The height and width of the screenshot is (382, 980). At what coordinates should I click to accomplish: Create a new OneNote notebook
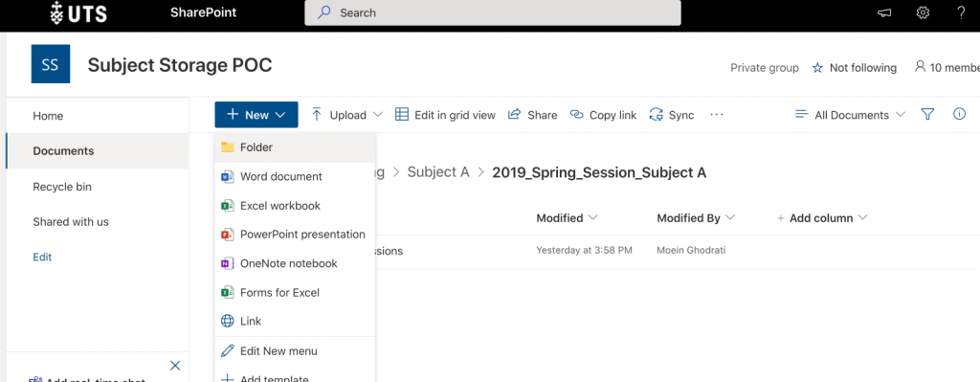(x=295, y=263)
